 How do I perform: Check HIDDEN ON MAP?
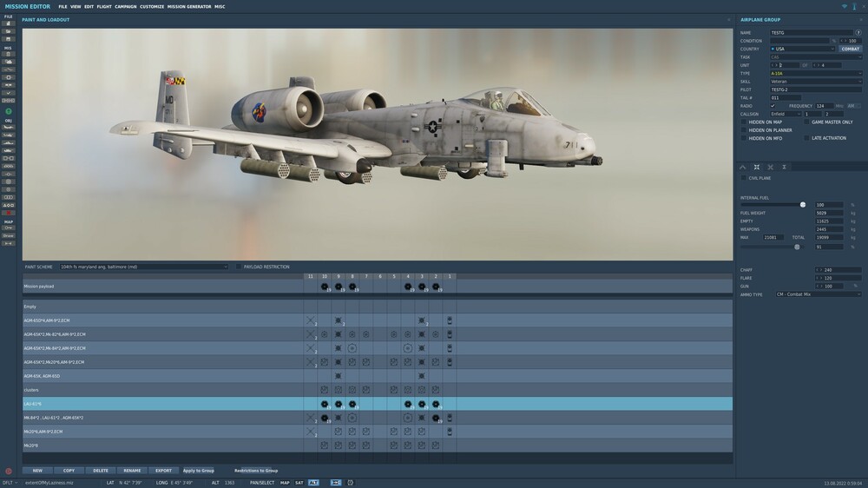(x=744, y=122)
